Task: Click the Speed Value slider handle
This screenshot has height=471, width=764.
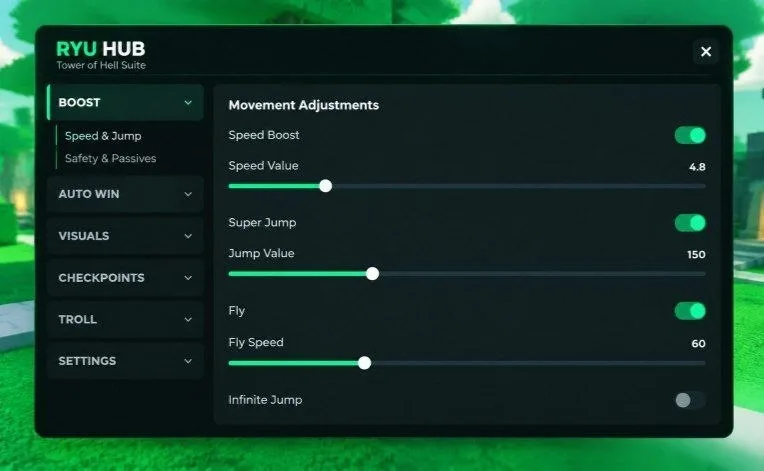Action: [325, 186]
